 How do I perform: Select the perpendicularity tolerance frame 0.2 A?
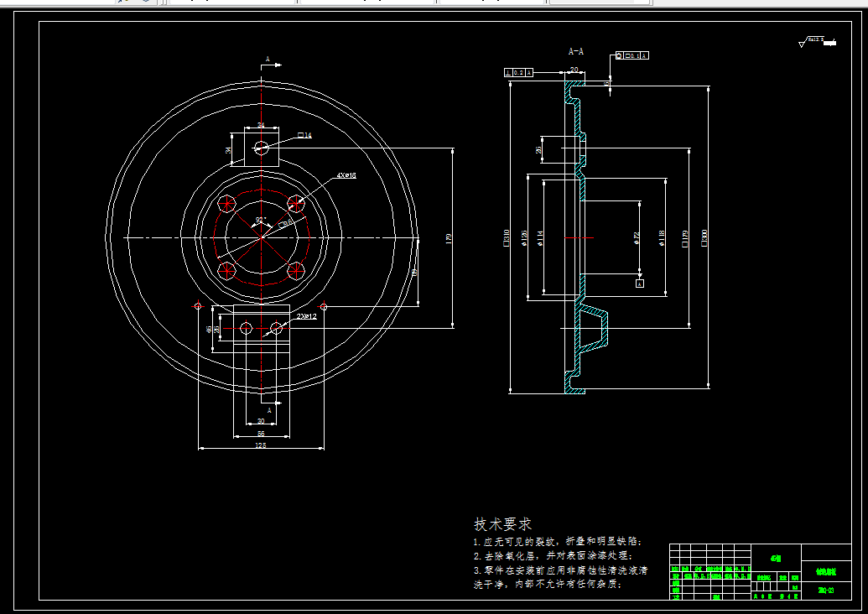click(x=518, y=72)
